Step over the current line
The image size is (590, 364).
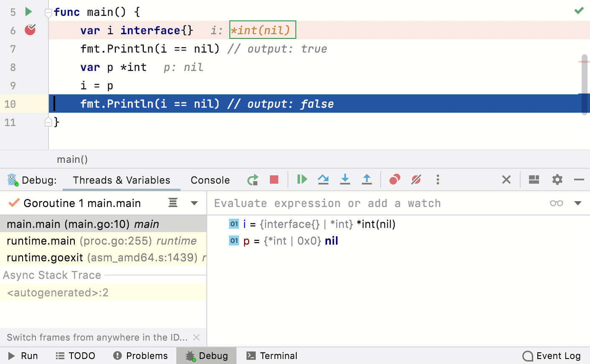pyautogui.click(x=323, y=179)
